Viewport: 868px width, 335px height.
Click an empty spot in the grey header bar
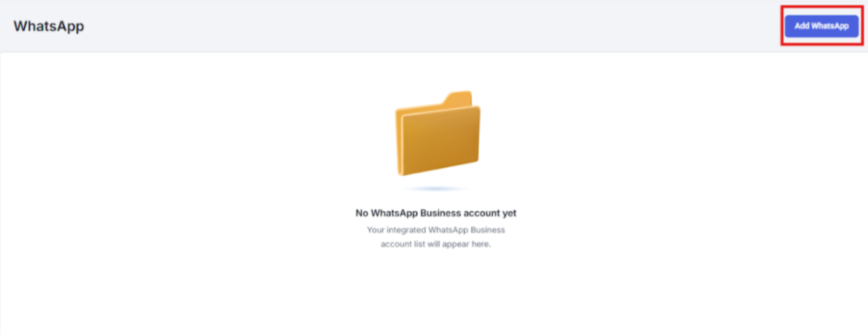click(423, 26)
